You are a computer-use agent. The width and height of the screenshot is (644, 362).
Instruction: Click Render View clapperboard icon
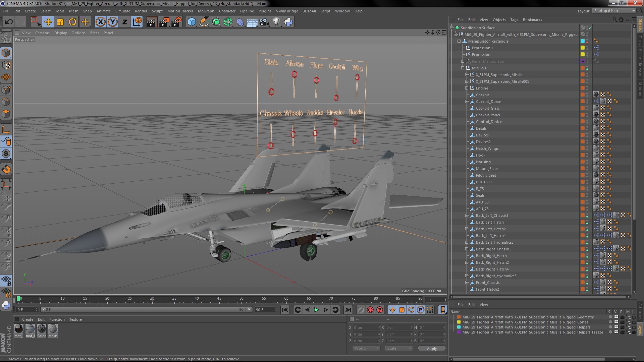pyautogui.click(x=152, y=22)
